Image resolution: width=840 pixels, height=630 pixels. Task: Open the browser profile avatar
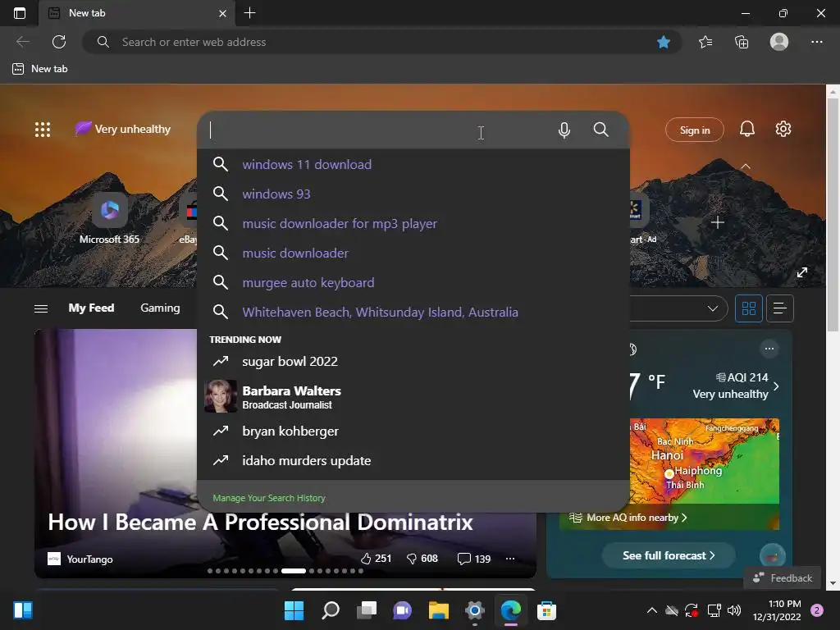(x=779, y=42)
